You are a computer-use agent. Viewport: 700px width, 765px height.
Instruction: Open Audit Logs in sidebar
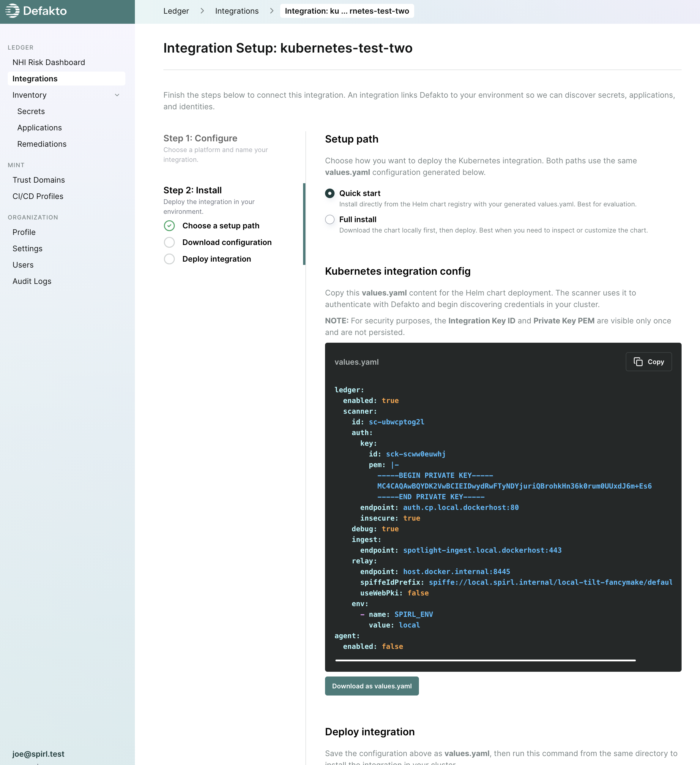click(x=67, y=281)
